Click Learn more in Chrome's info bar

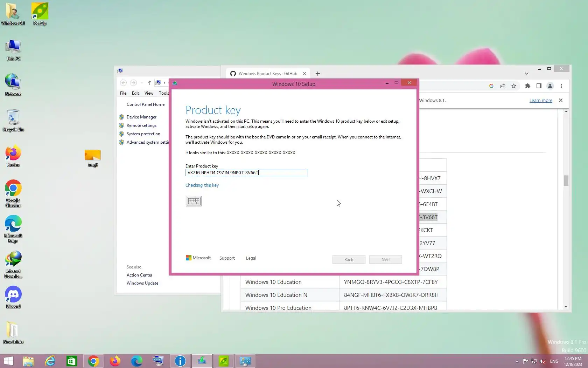(541, 101)
